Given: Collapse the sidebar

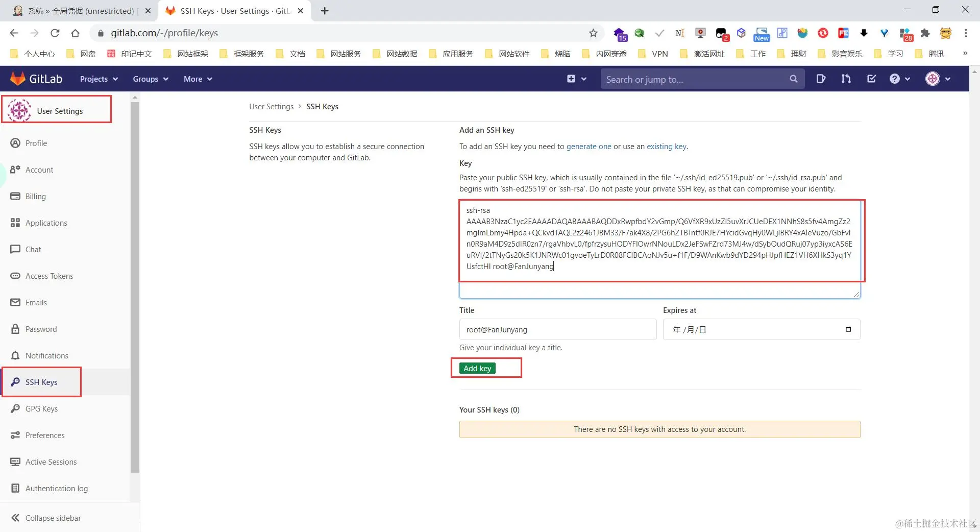Looking at the screenshot, I should coord(46,518).
